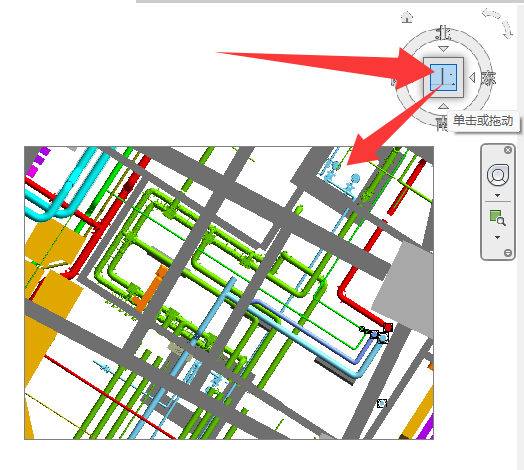Click the triangle arrow left of 东
The height and width of the screenshot is (470, 524).
tap(472, 78)
